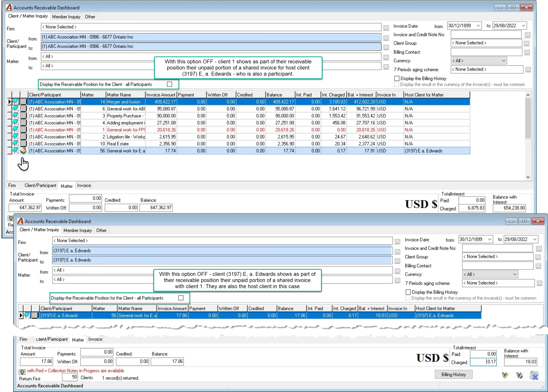Screen dimensions: 548x392
Task: Open the Client/Participant from lookup ellipsis button, bottom window
Action: pyautogui.click(x=397, y=252)
